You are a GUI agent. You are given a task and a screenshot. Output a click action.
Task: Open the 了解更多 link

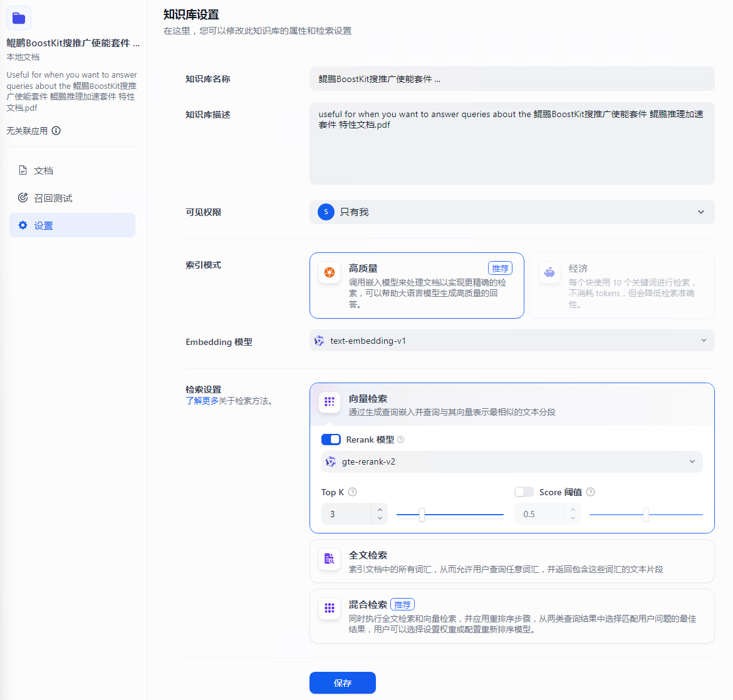[202, 401]
